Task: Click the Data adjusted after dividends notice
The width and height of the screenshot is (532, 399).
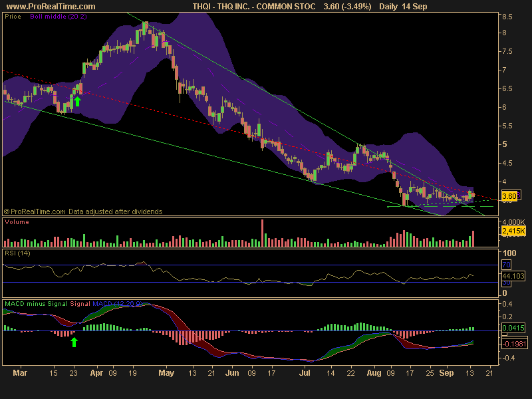Action: point(115,211)
